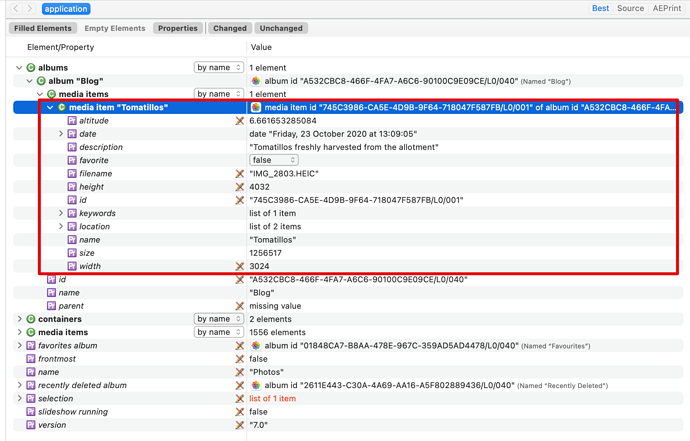690x441 pixels.
Task: Collapse the album "Blog" row
Action: pos(29,81)
